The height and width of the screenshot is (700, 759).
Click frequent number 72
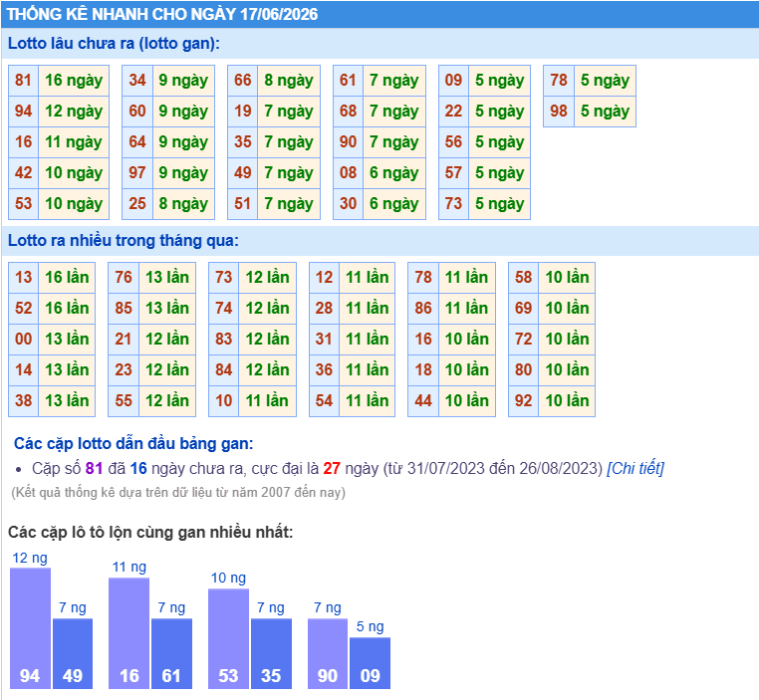[524, 340]
